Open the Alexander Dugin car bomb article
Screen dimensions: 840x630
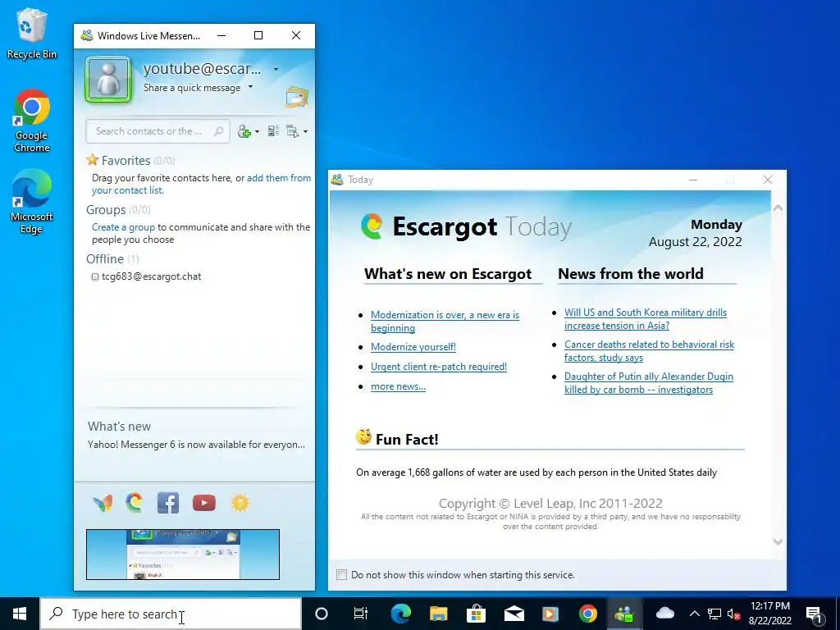click(x=649, y=383)
